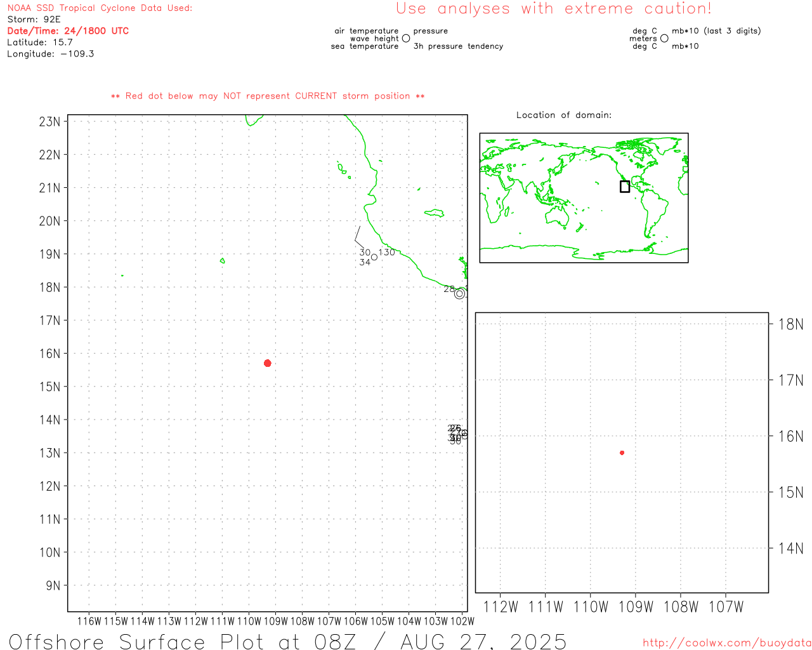Image resolution: width=812 pixels, height=650 pixels.
Task: Click the station circle labeled 130 near 19N
Action: point(374,257)
